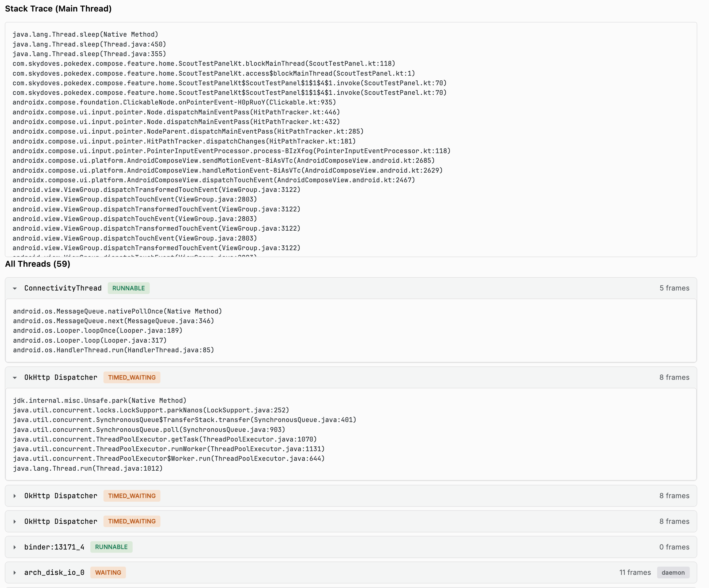Expand the binder:13171_4 thread chevron

tap(15, 547)
